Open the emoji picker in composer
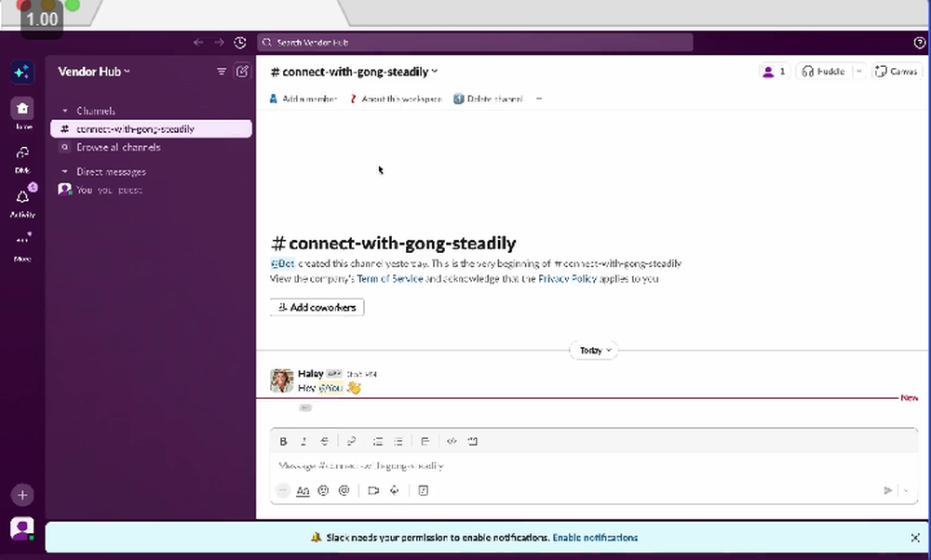The height and width of the screenshot is (560, 931). click(x=323, y=490)
